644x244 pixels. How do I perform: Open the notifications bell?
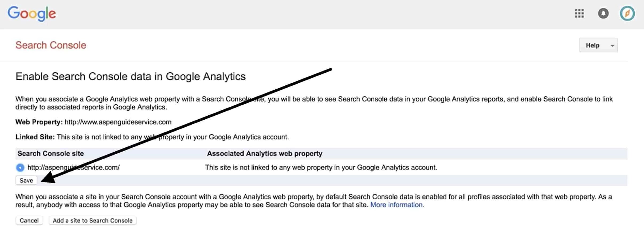[603, 13]
